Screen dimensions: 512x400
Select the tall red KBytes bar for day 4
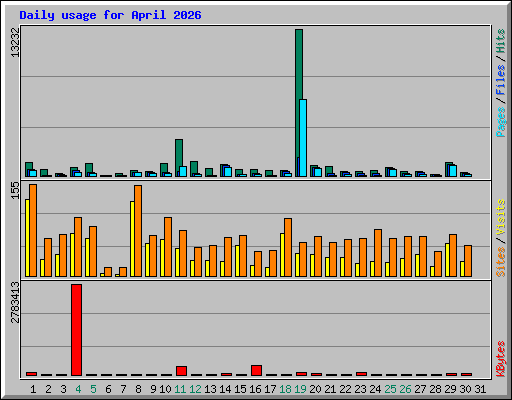[76, 330]
